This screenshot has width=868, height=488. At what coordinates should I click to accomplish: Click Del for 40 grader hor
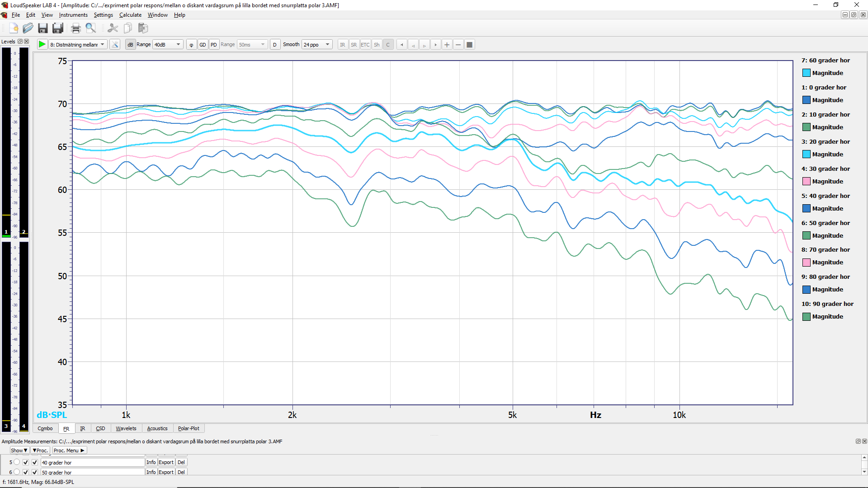pyautogui.click(x=181, y=462)
